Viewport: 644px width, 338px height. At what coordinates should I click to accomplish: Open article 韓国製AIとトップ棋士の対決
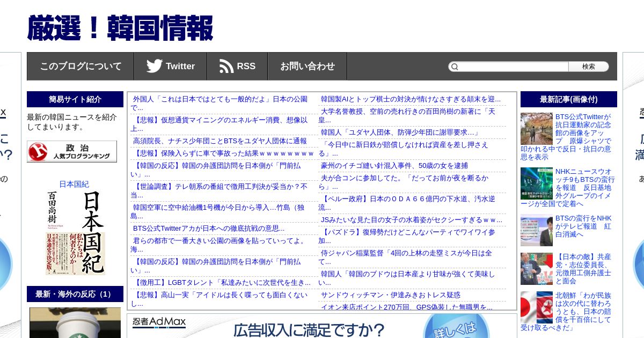(411, 99)
